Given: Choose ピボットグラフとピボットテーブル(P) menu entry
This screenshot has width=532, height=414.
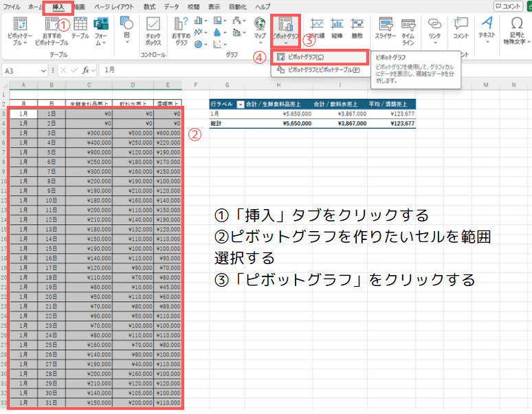Looking at the screenshot, I should click(x=319, y=70).
